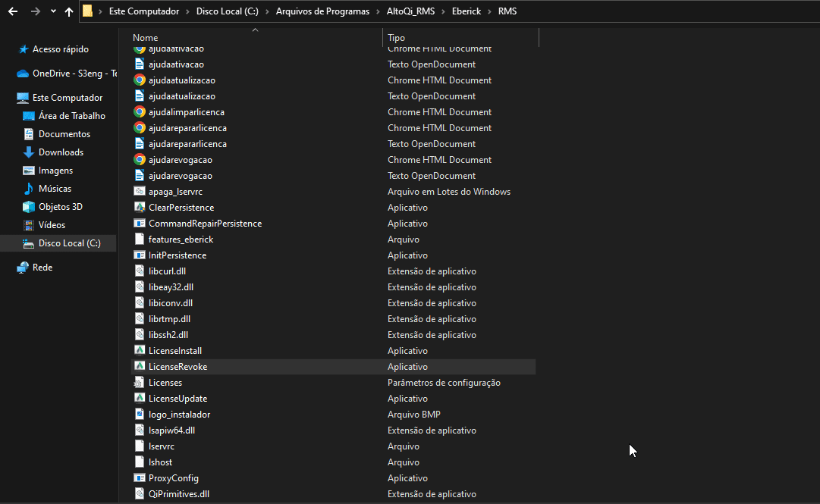The image size is (820, 504).
Task: Click the Músicas note icon
Action: point(29,189)
